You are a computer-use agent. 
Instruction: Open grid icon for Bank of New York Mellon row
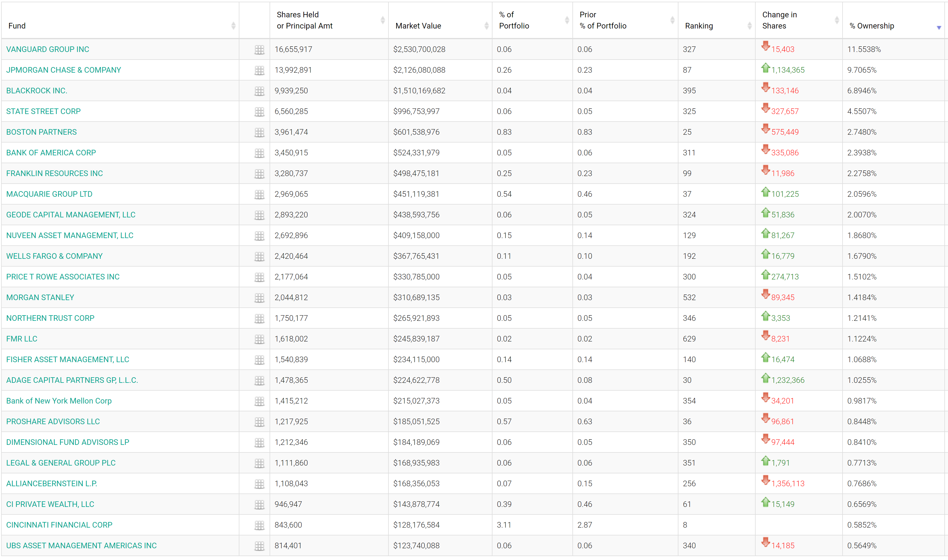tap(259, 401)
